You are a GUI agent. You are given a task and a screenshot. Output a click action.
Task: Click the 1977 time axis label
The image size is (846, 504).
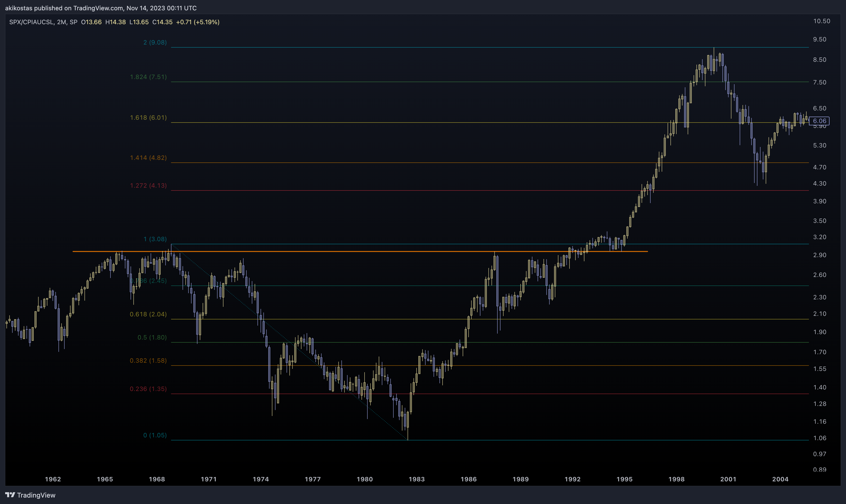click(313, 479)
